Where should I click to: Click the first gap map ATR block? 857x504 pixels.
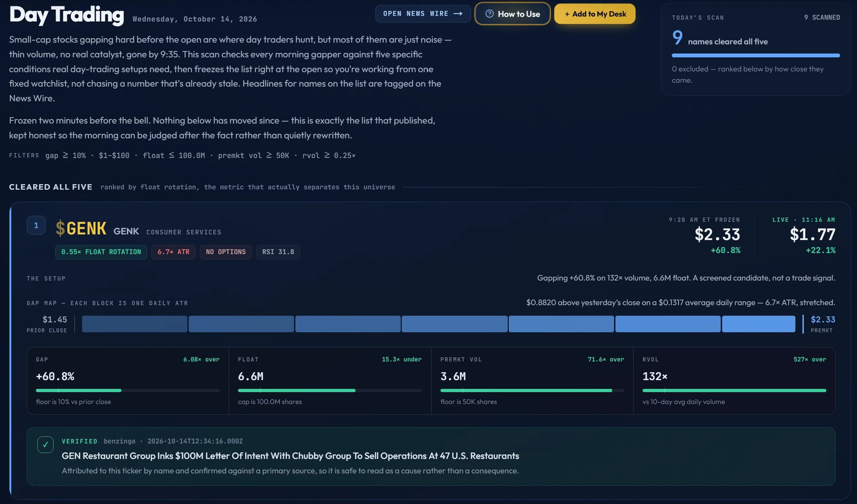tap(135, 324)
